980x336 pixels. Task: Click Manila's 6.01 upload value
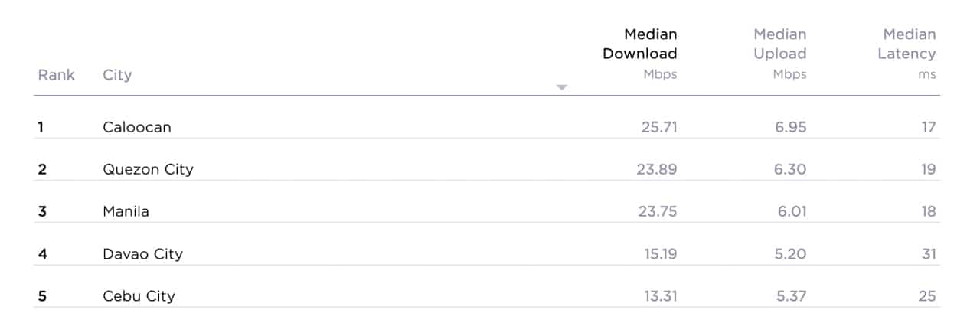coord(792,211)
